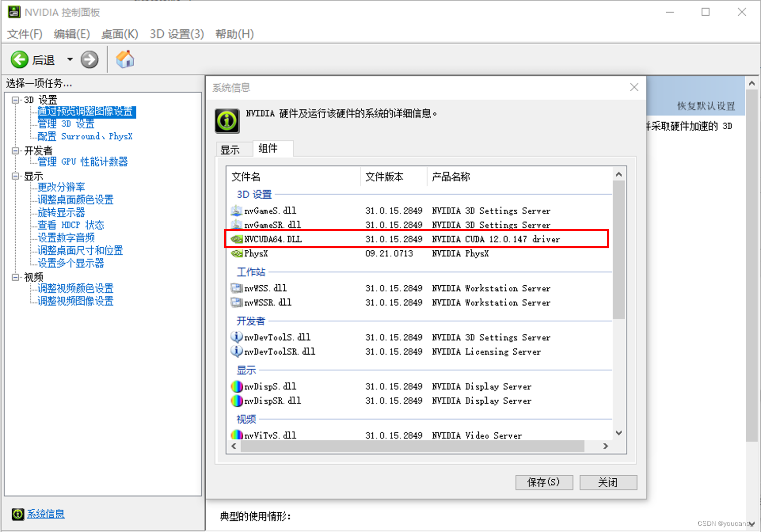Click the 关闭 button
Screen dimensions: 761x532
[x=608, y=482]
